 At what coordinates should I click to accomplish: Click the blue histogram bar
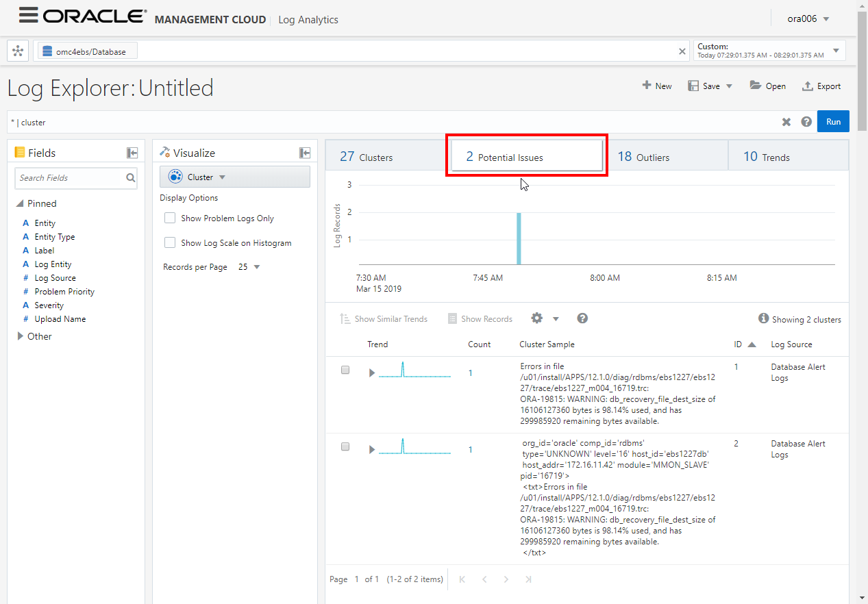click(x=519, y=238)
